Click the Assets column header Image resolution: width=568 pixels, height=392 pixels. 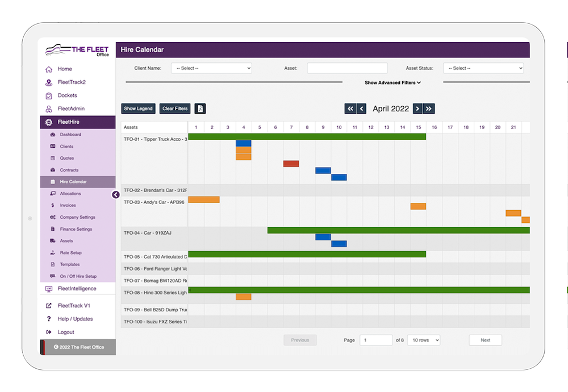click(x=154, y=127)
